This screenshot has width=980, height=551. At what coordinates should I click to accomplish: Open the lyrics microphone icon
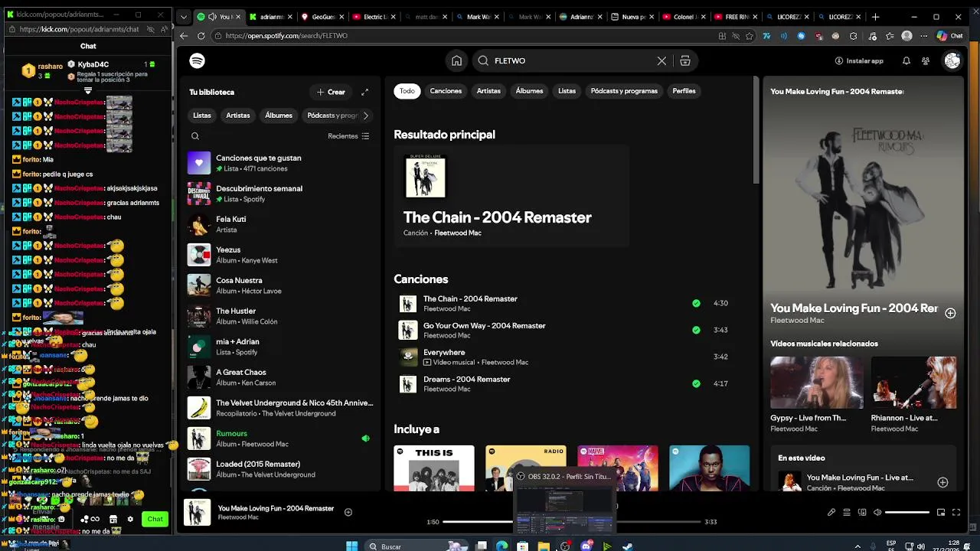pos(831,513)
